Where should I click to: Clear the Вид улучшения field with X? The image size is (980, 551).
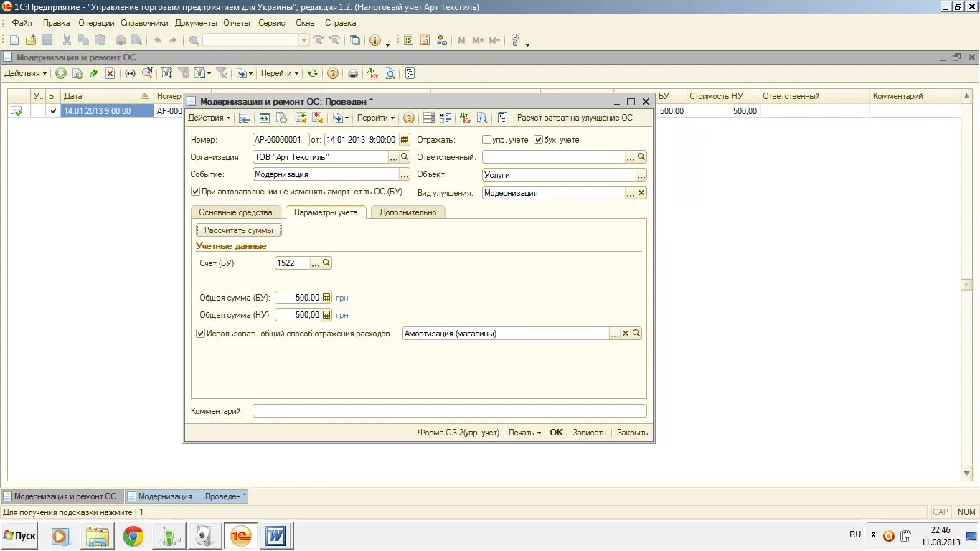click(x=641, y=193)
